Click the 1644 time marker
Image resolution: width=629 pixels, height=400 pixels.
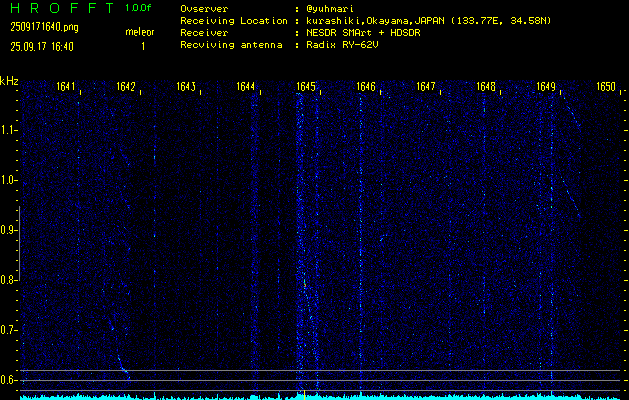246,86
